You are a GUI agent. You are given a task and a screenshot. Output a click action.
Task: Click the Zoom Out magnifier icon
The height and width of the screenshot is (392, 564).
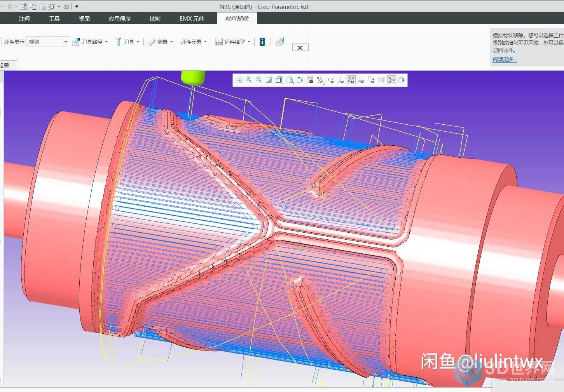tap(258, 80)
